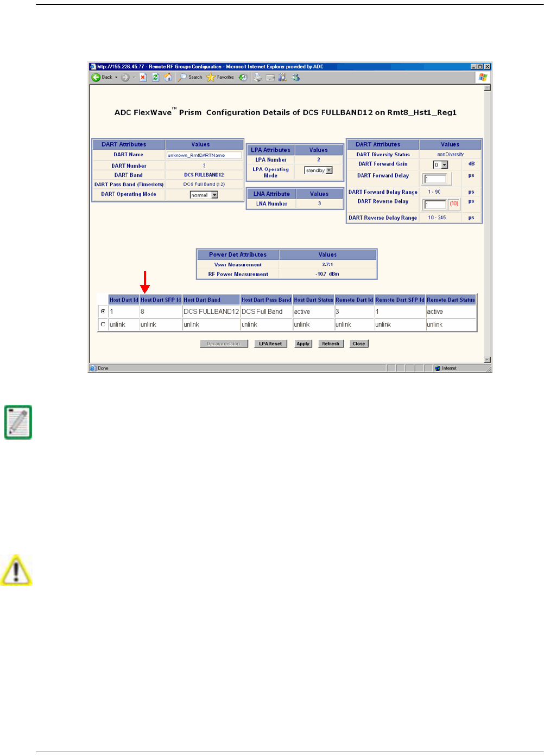
Task: Select the radio button for unlink row
Action: click(x=103, y=324)
